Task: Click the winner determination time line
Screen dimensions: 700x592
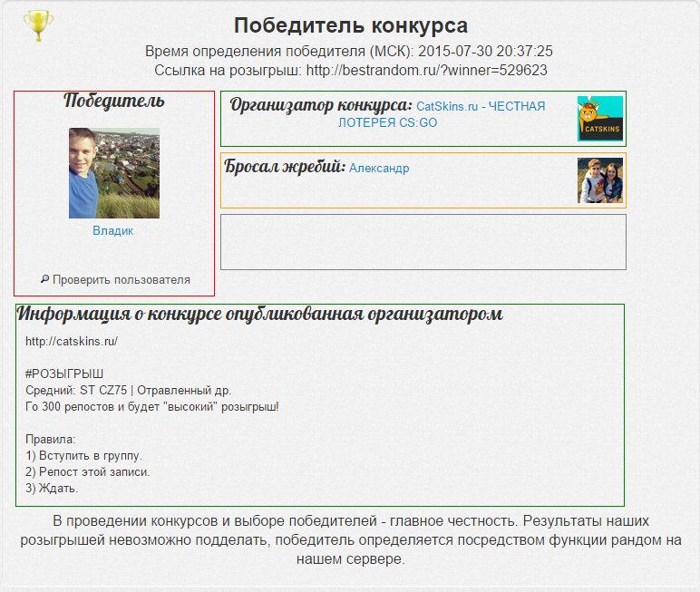Action: pos(349,51)
